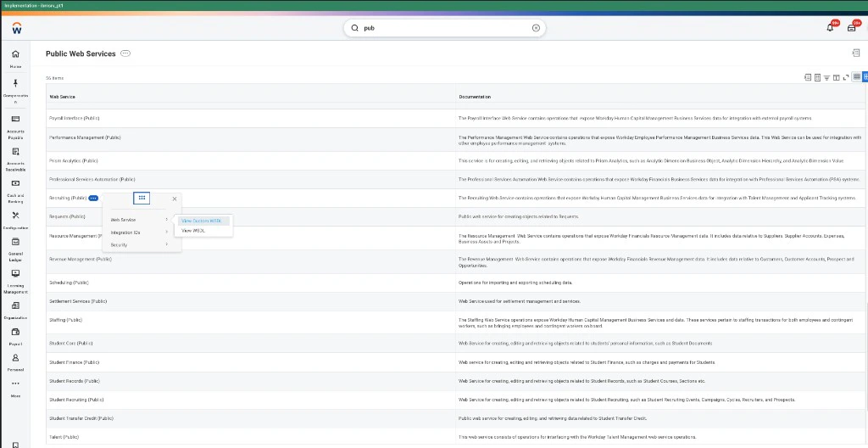Screen dimensions: 868x448
Task: Open Professional Services Automation (Public)
Action: [92, 179]
